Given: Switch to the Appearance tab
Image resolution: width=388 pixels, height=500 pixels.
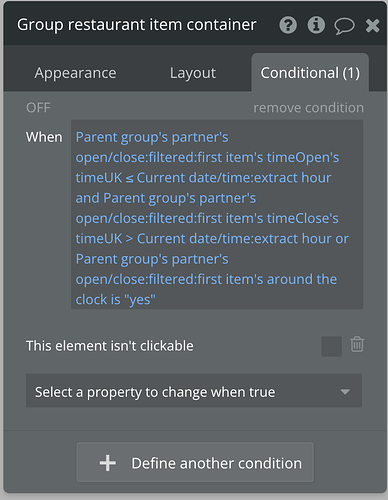Looking at the screenshot, I should pyautogui.click(x=75, y=73).
